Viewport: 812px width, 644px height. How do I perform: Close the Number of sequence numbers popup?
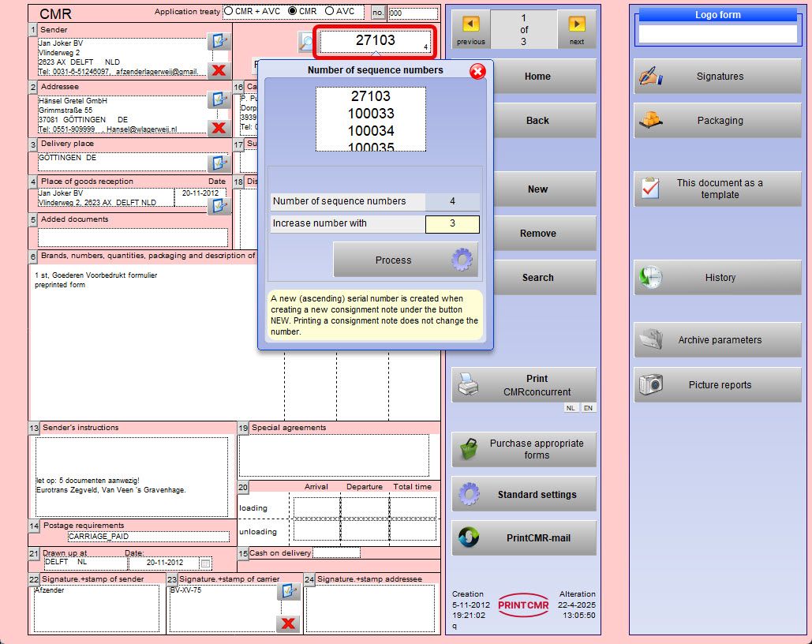(x=477, y=72)
